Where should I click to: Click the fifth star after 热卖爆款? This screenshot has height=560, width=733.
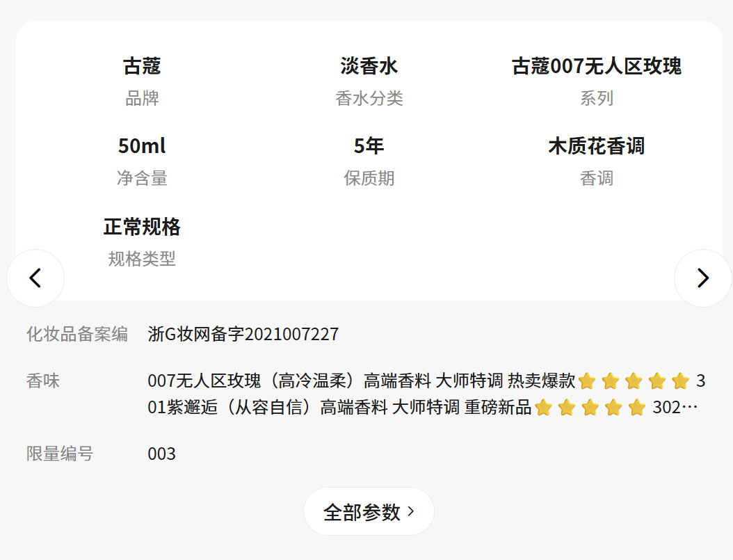pyautogui.click(x=680, y=381)
